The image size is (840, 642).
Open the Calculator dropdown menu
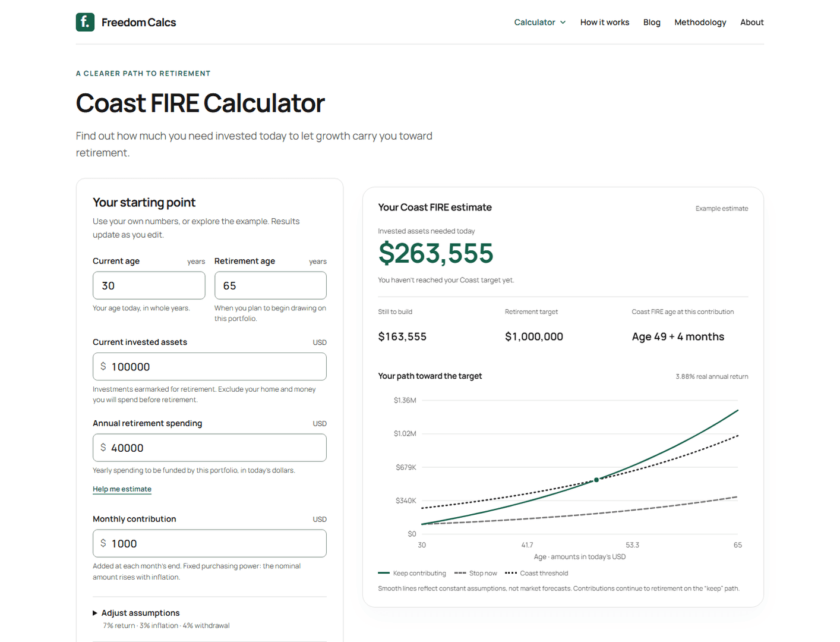click(539, 22)
